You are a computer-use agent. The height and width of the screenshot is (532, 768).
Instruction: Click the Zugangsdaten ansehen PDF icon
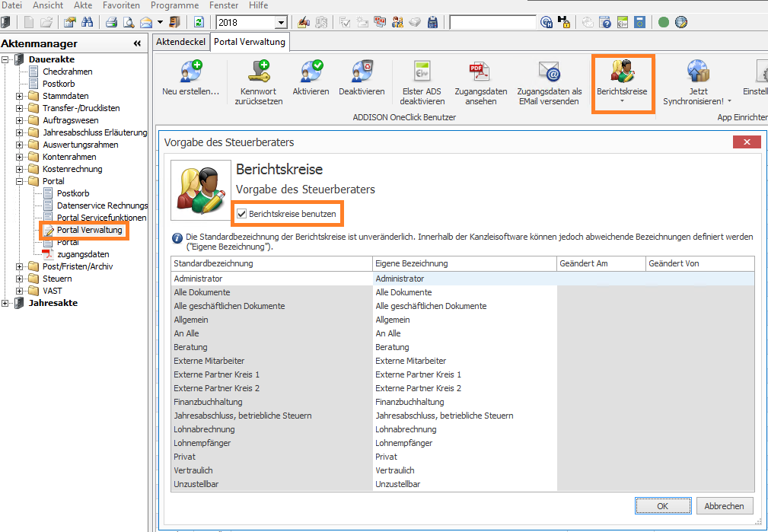point(480,72)
